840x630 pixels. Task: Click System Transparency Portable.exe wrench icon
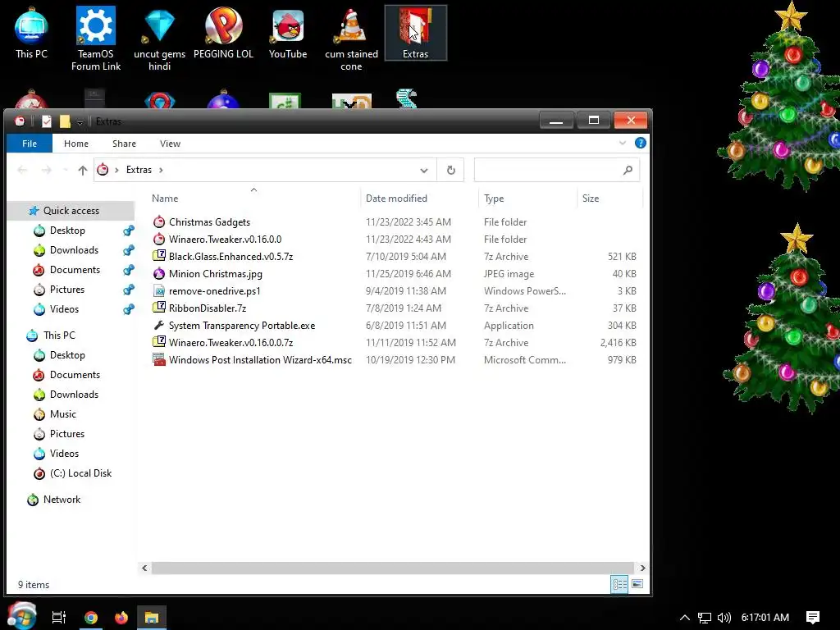pos(158,325)
